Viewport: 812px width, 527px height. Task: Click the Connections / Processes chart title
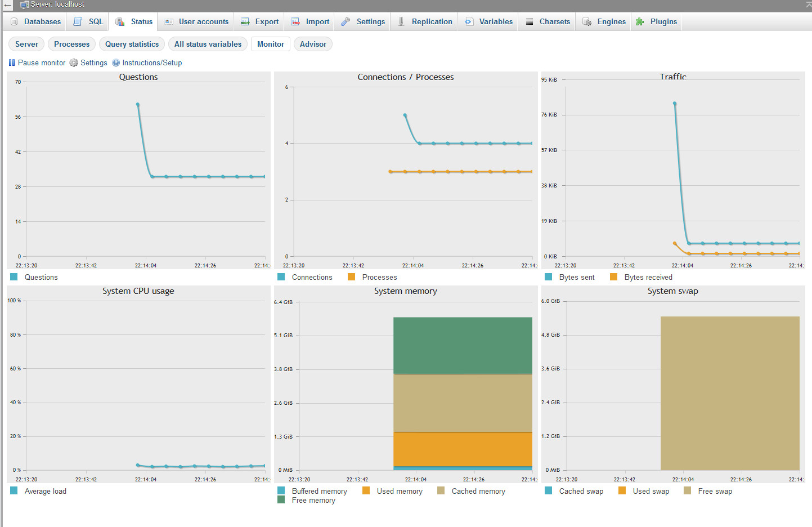(x=406, y=77)
